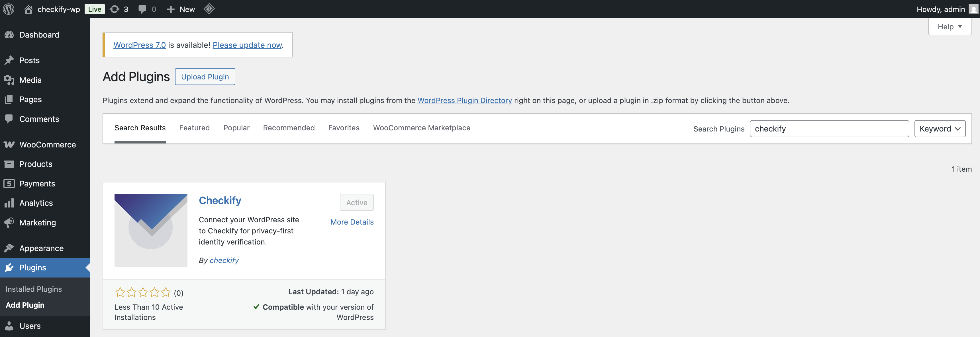Click the disabled Active button
980x337 pixels.
point(356,202)
